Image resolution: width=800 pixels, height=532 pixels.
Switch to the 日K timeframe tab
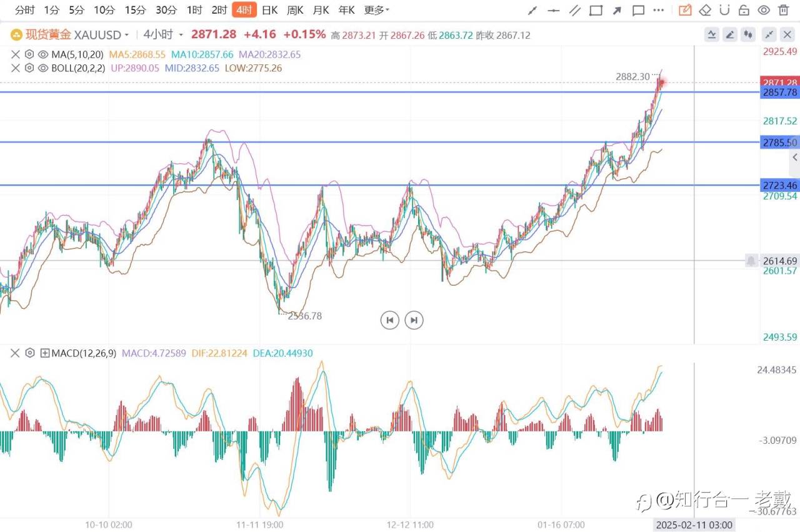coord(269,10)
